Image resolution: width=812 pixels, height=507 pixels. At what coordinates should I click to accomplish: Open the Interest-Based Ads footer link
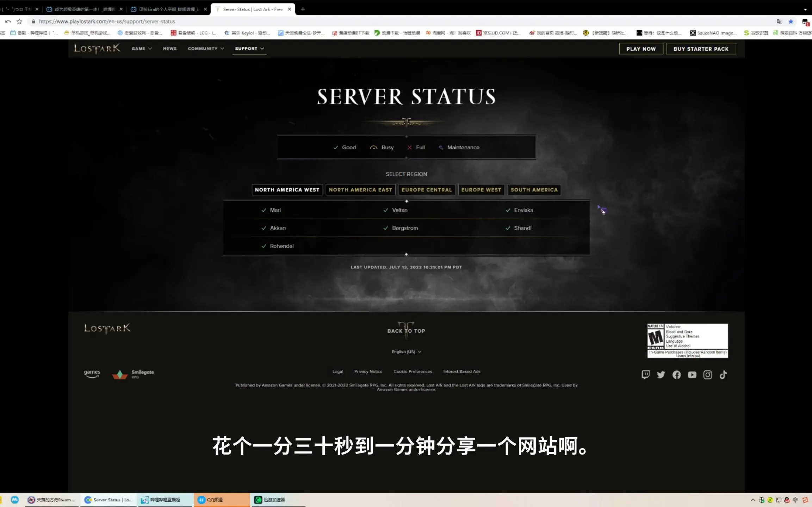point(462,371)
